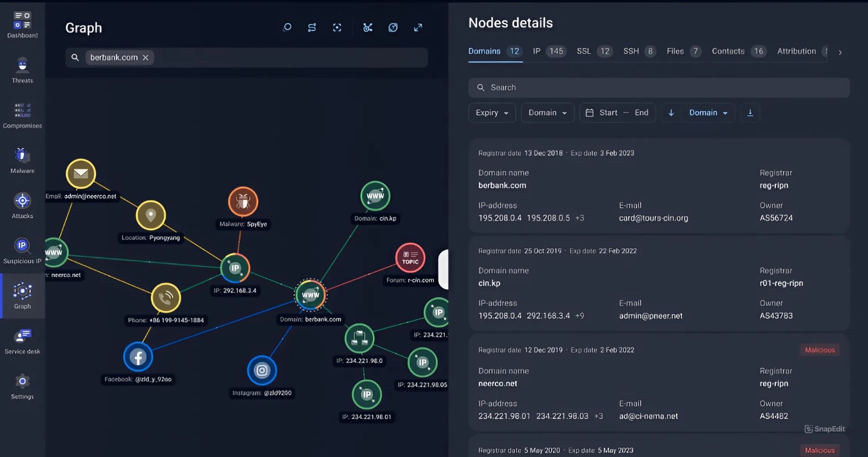868x457 pixels.
Task: Select the Phone +86 199-9145-1884 node
Action: [166, 298]
